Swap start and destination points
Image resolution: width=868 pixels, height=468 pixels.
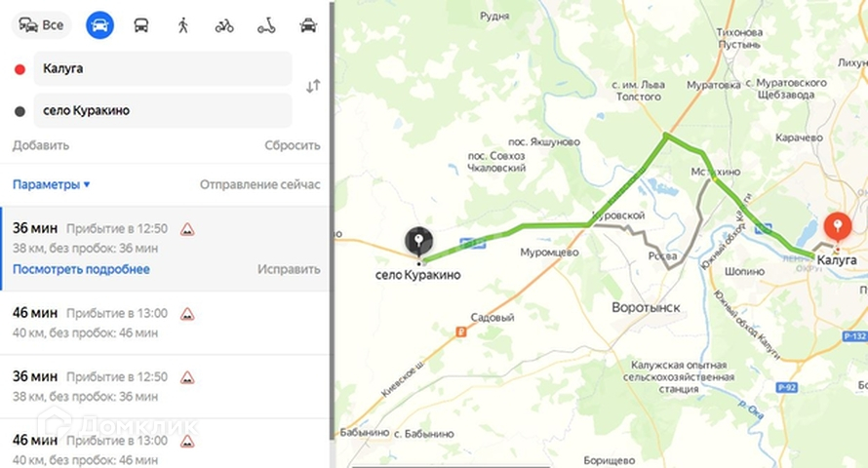[313, 86]
